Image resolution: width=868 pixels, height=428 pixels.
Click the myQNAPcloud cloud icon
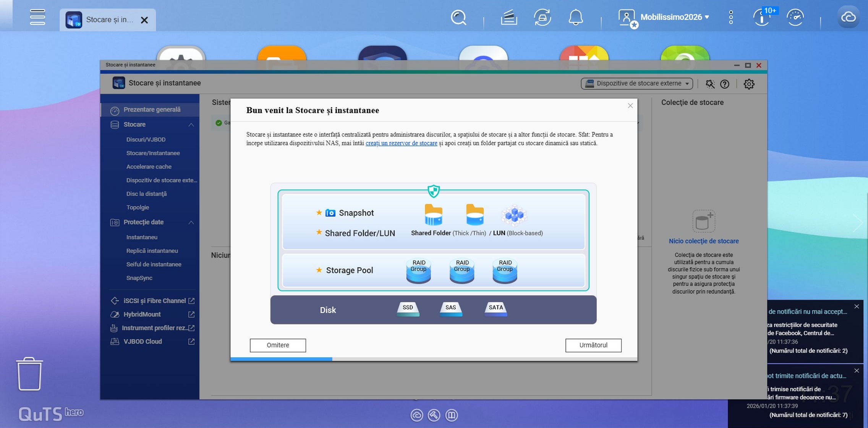(x=848, y=18)
